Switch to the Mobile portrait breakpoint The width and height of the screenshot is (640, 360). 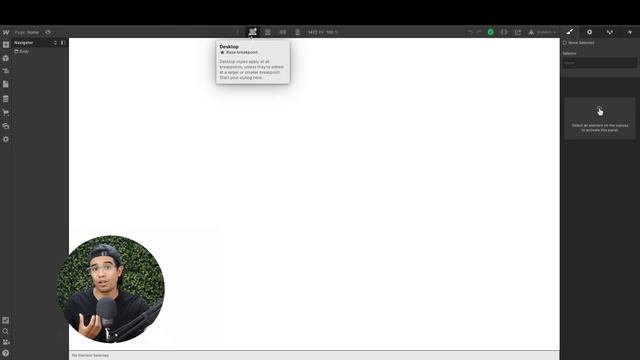298,32
